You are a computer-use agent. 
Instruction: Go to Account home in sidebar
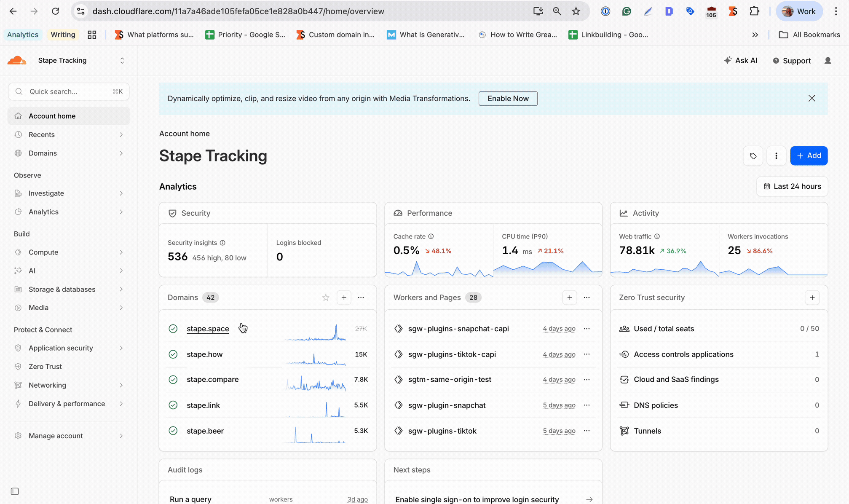coord(69,116)
